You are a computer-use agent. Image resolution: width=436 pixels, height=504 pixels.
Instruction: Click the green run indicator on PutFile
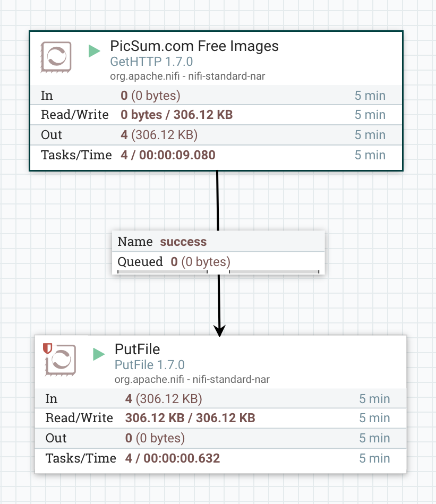click(98, 354)
